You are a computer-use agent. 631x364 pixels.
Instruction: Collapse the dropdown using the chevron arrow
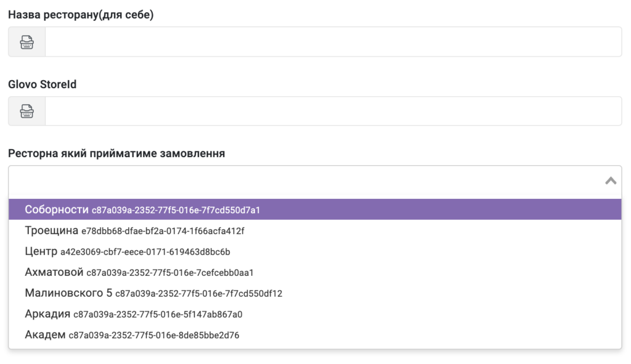611,180
